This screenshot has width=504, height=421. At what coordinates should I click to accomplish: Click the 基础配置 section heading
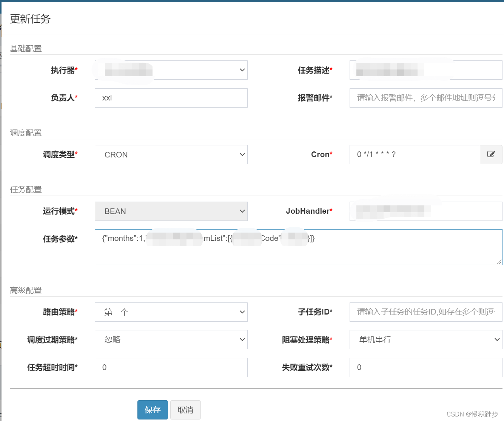[x=26, y=48]
